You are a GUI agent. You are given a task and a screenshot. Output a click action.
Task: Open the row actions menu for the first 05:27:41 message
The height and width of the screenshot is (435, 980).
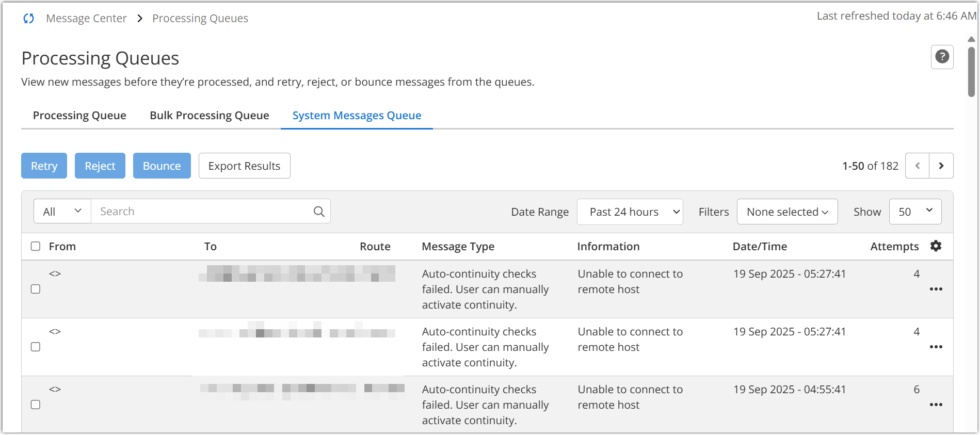point(936,289)
